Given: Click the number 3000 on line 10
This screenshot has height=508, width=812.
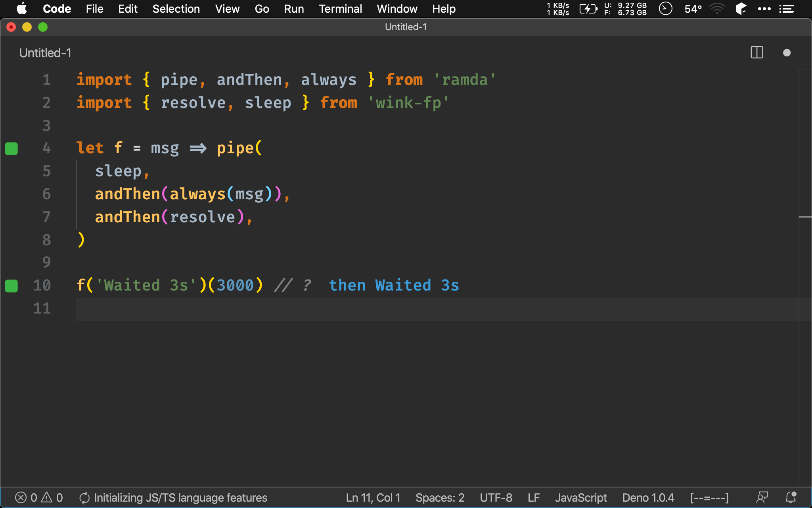Looking at the screenshot, I should pyautogui.click(x=235, y=285).
